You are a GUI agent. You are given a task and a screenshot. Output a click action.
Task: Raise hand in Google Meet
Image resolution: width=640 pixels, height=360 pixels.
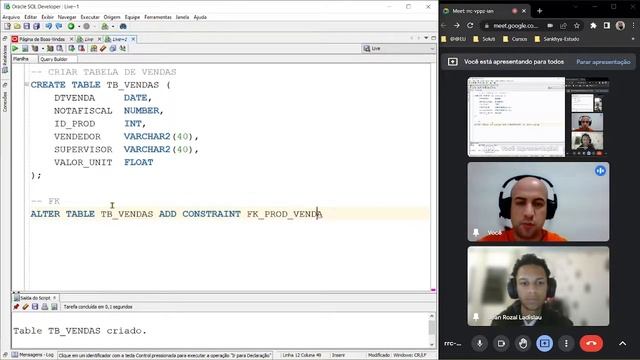tap(523, 344)
